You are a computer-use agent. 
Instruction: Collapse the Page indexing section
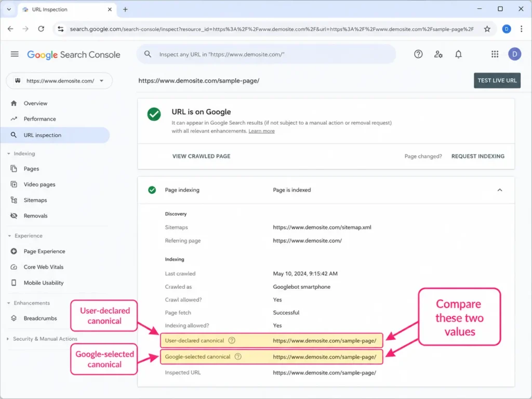499,190
